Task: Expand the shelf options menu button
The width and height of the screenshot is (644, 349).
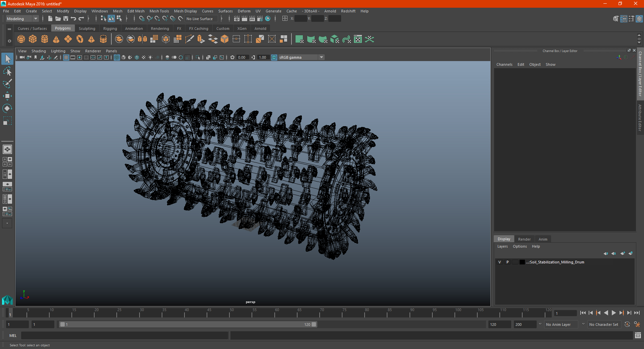Action: 9,41
